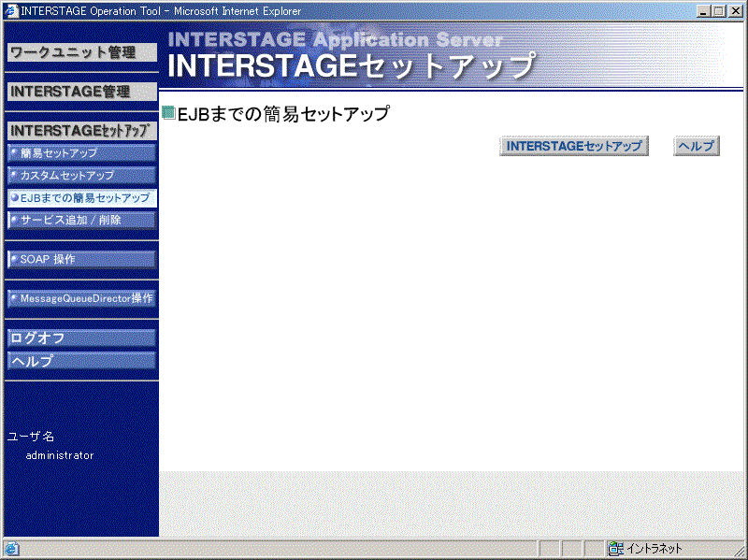
Task: Click ログオフ in the sidebar
Action: click(81, 338)
